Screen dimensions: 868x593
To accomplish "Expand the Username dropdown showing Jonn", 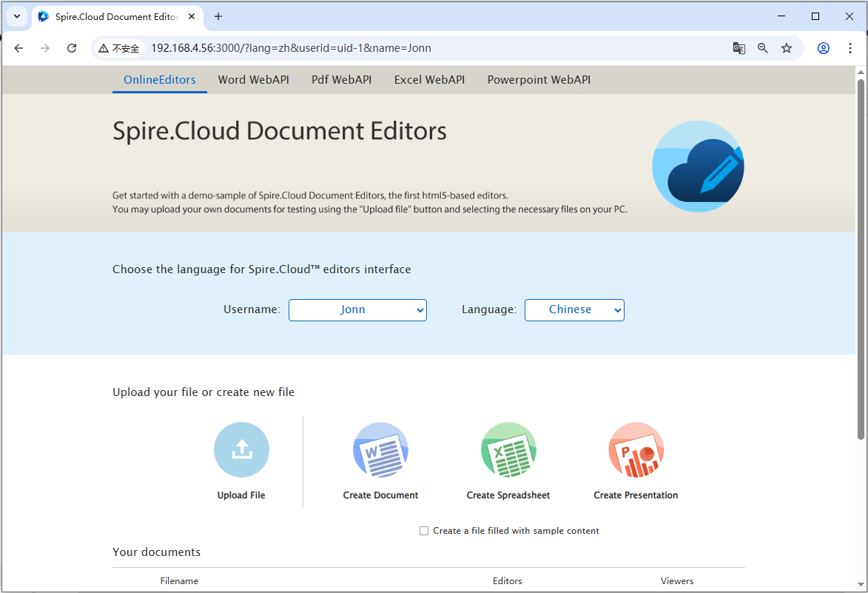I will pos(357,310).
